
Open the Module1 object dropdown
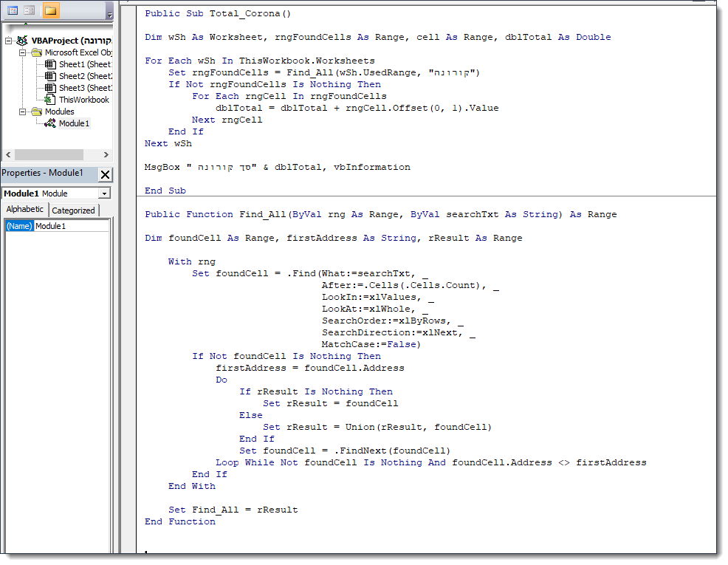click(x=104, y=194)
